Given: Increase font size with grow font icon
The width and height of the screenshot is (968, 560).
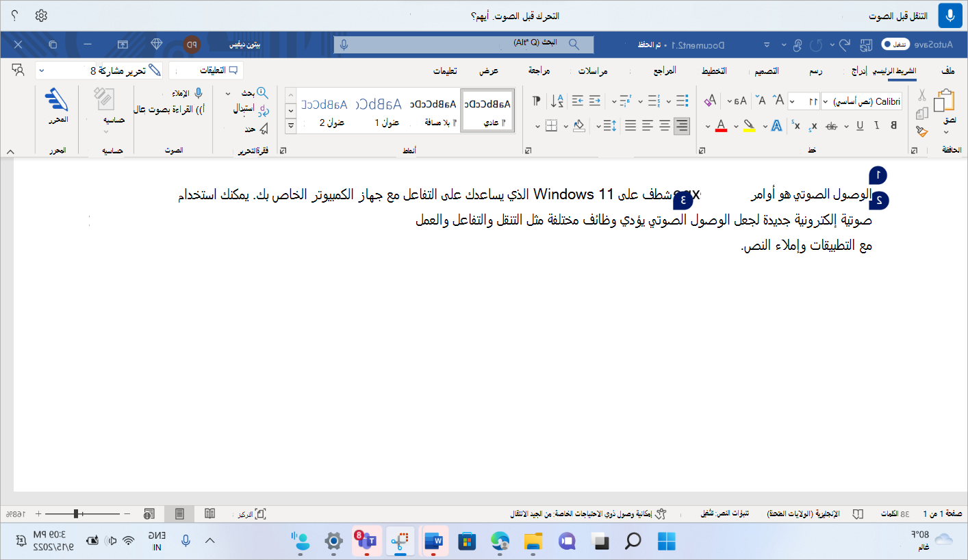Looking at the screenshot, I should click(x=778, y=101).
